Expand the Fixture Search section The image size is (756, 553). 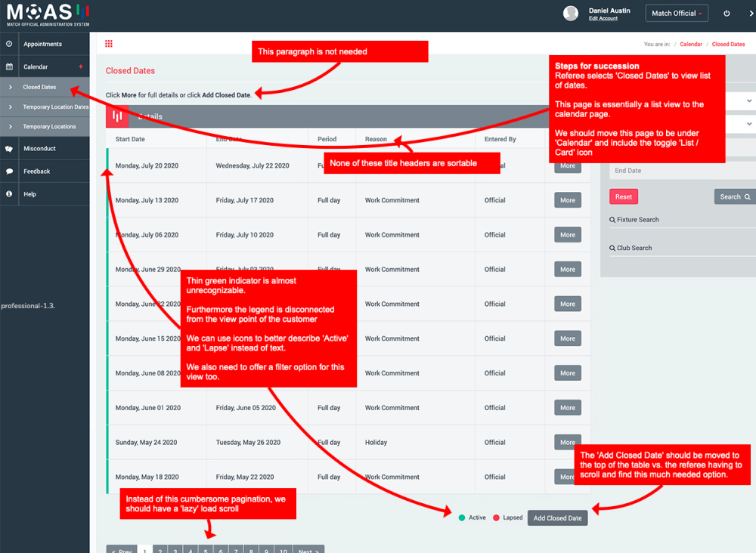637,220
